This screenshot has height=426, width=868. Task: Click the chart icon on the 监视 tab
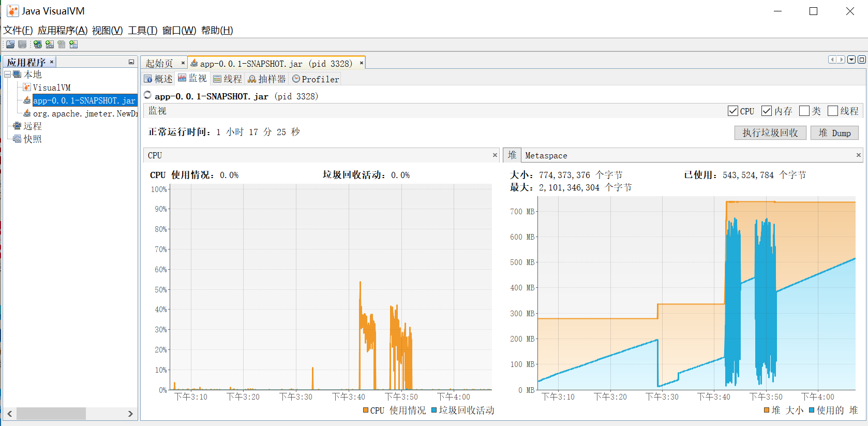coord(182,78)
